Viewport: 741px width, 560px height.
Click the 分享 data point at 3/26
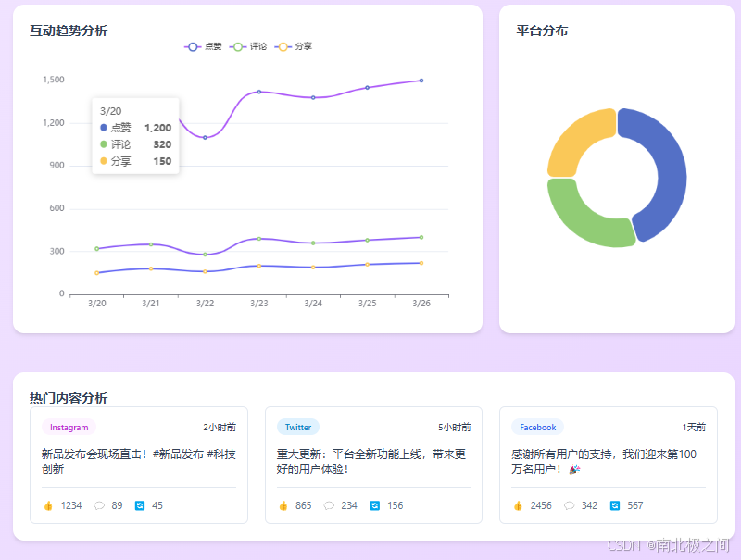(x=421, y=263)
